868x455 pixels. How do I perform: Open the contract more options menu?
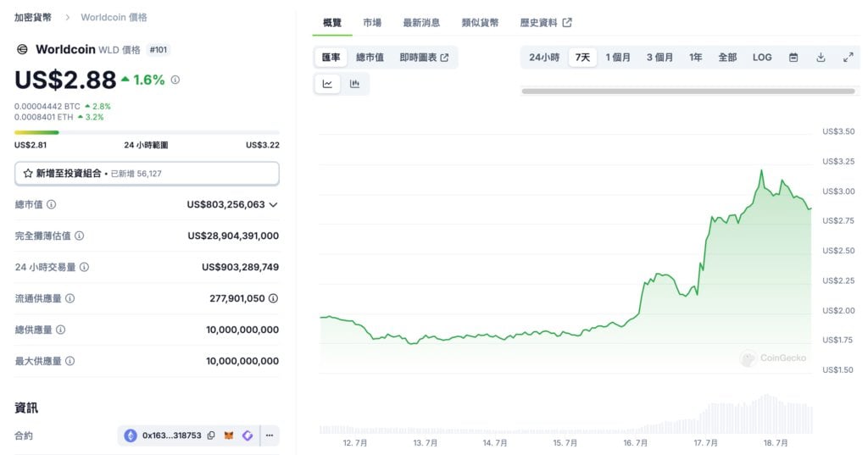(270, 436)
